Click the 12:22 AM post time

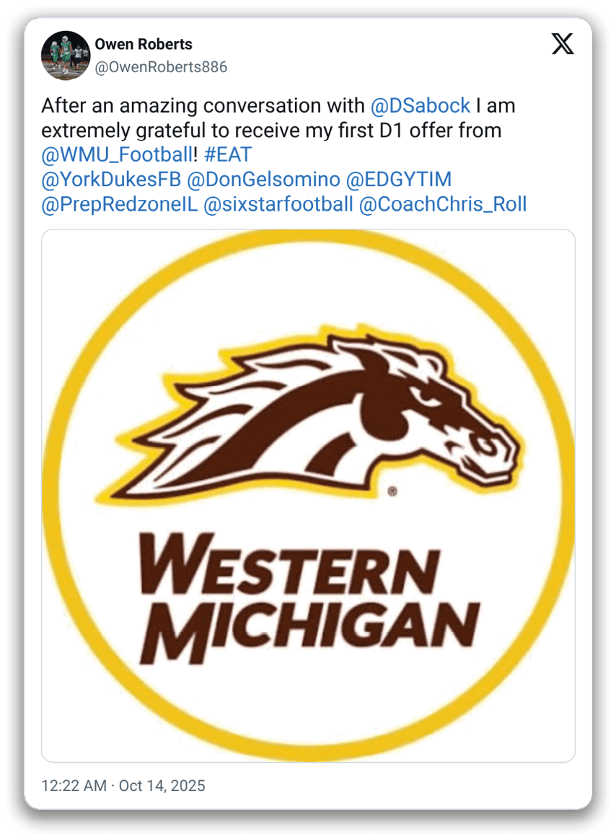[74, 785]
